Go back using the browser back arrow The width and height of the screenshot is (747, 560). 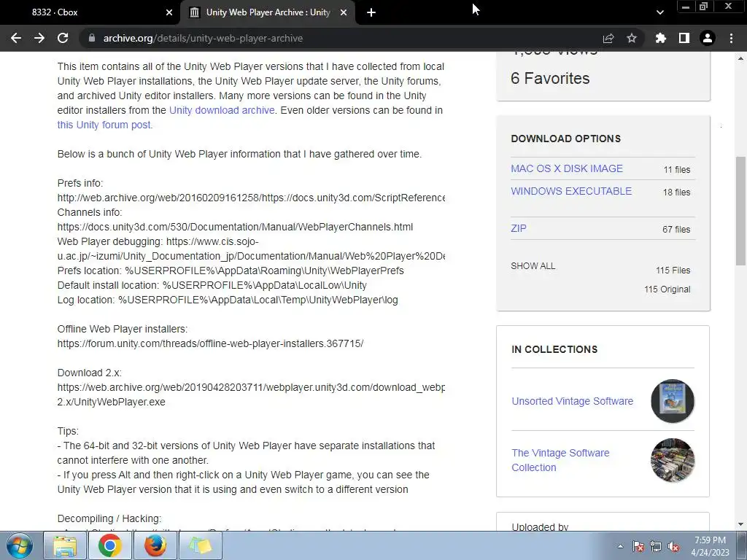coord(16,38)
